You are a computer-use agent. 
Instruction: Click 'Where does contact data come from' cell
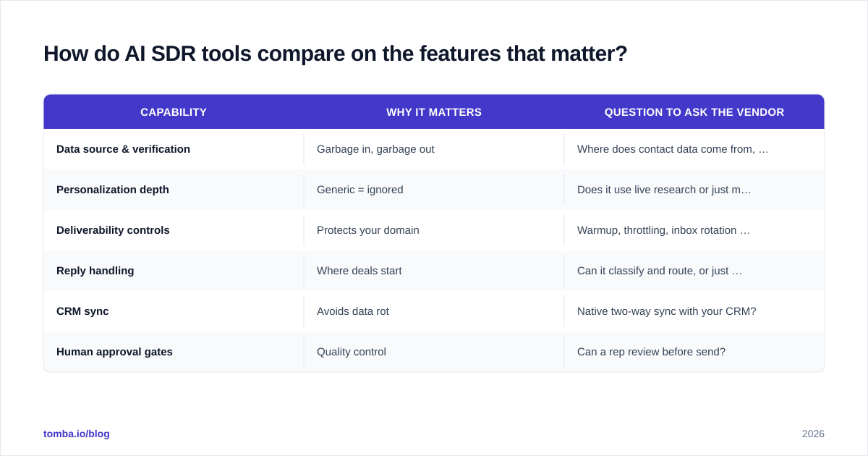coord(694,149)
